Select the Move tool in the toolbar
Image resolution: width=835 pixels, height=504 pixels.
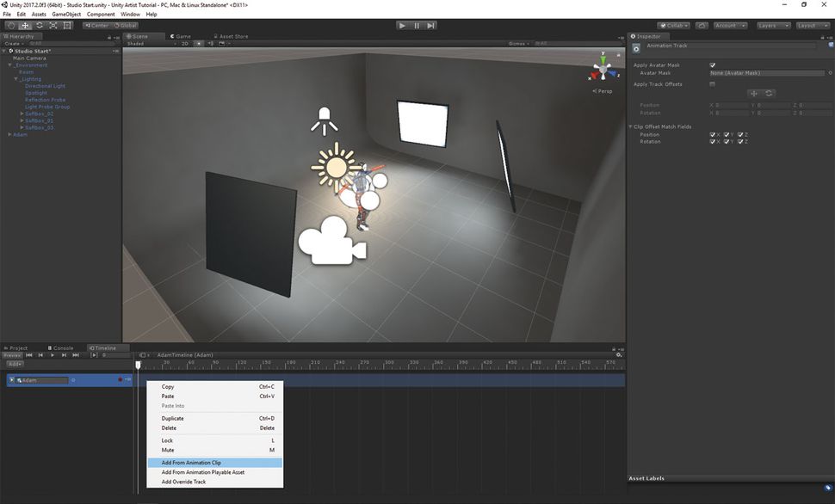coord(24,25)
